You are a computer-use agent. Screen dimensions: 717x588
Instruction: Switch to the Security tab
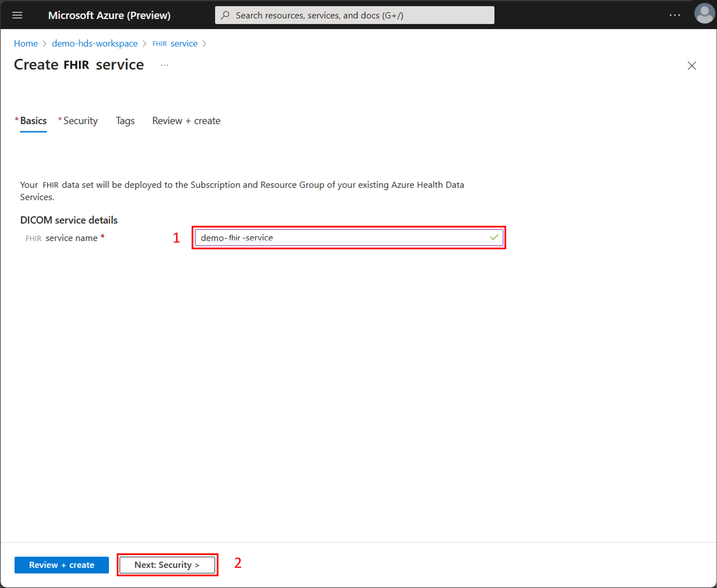(80, 121)
